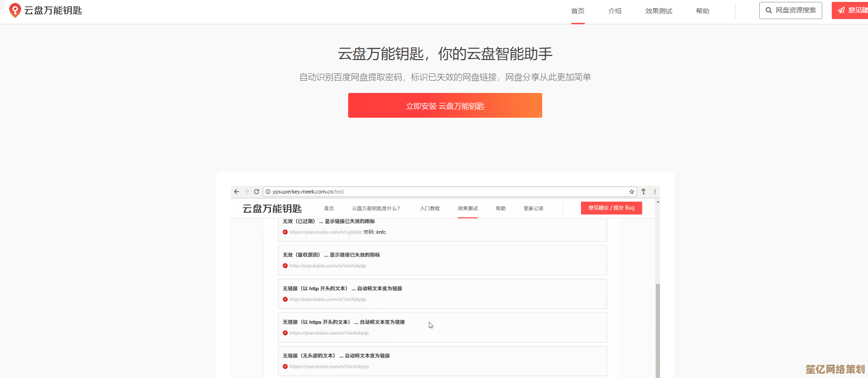The height and width of the screenshot is (378, 868).
Task: Click red invalid icon beside 密码: imfc link
Action: pyautogui.click(x=285, y=232)
